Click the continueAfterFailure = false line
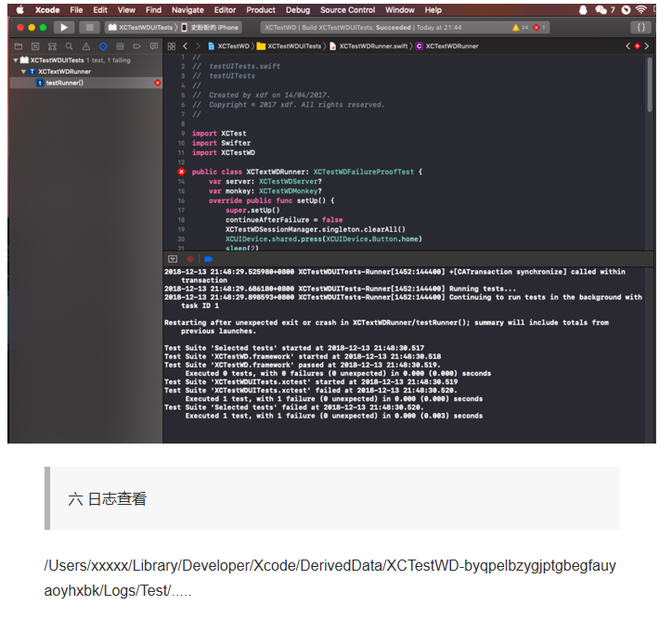672x618 pixels. (x=284, y=220)
